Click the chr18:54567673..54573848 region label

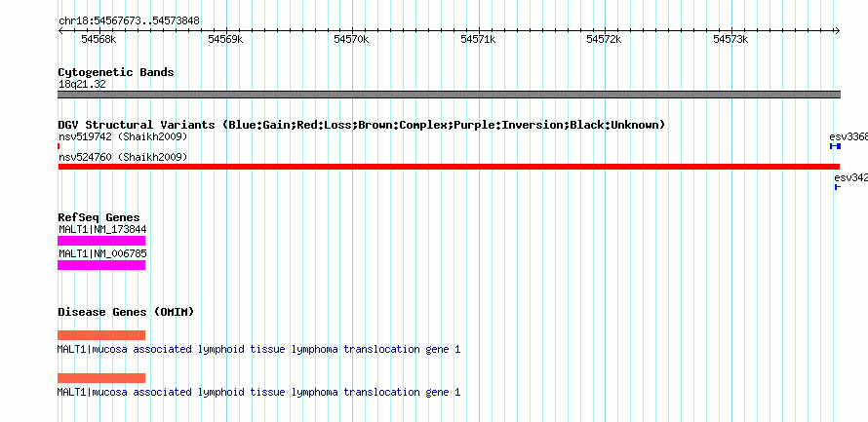click(x=129, y=21)
